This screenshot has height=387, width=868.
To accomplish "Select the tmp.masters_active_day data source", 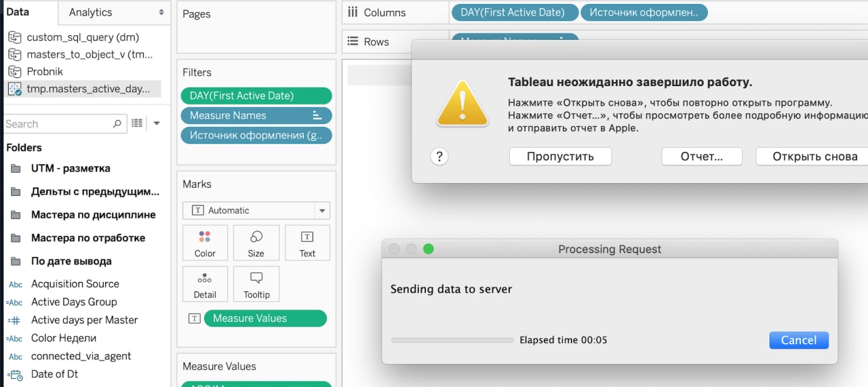I will [x=83, y=89].
